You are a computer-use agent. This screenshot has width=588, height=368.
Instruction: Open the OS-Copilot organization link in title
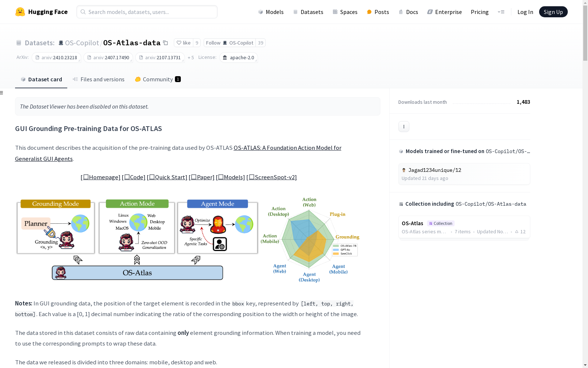click(82, 43)
